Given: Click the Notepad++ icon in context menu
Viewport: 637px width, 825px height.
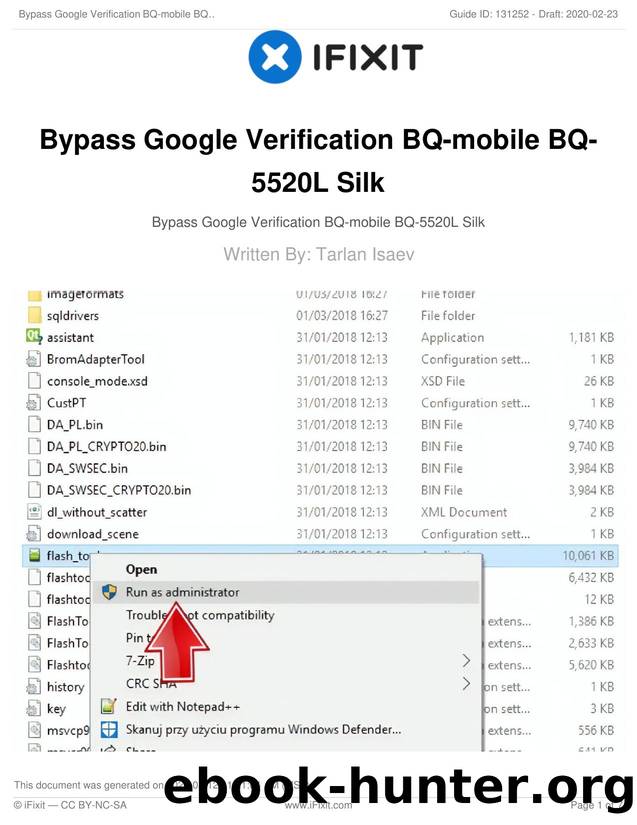Looking at the screenshot, I should 108,706.
